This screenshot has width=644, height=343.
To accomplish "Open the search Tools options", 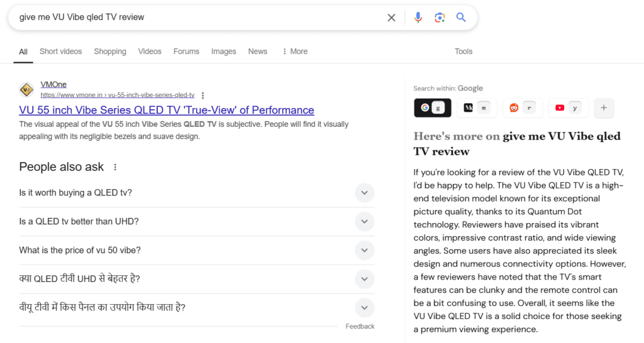I will click(x=464, y=52).
